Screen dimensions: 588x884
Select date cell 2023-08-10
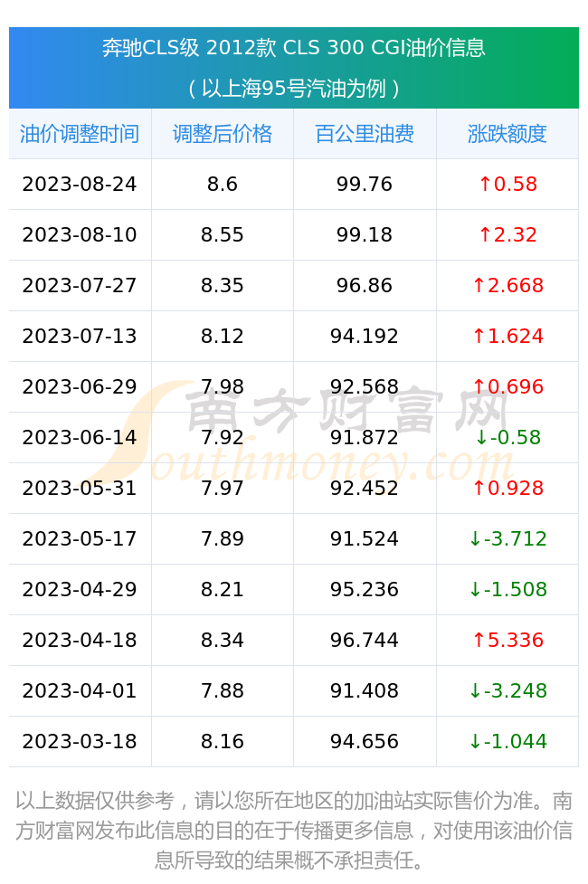click(80, 235)
